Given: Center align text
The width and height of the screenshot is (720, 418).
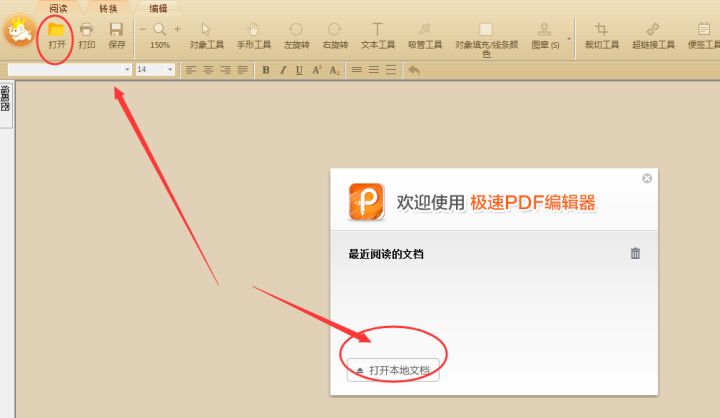Looking at the screenshot, I should (x=208, y=70).
